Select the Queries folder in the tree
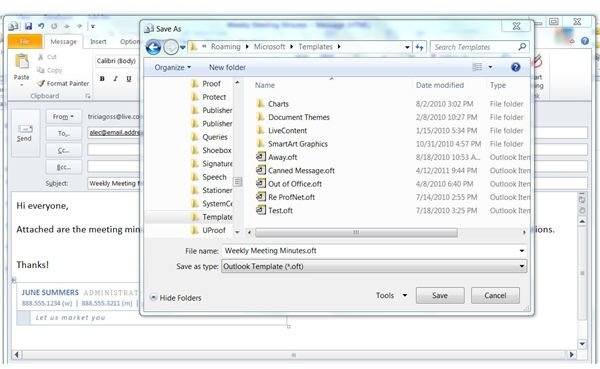The image size is (600, 369). (x=211, y=137)
